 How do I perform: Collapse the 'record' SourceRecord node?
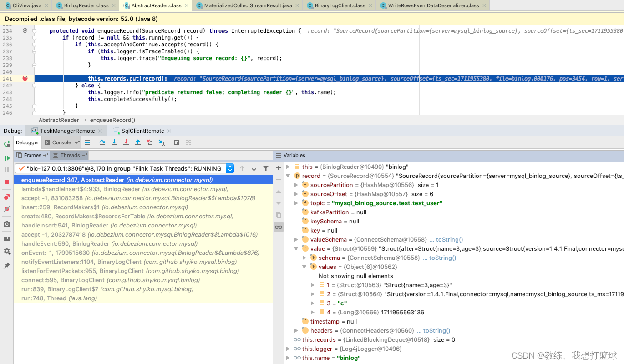point(288,176)
